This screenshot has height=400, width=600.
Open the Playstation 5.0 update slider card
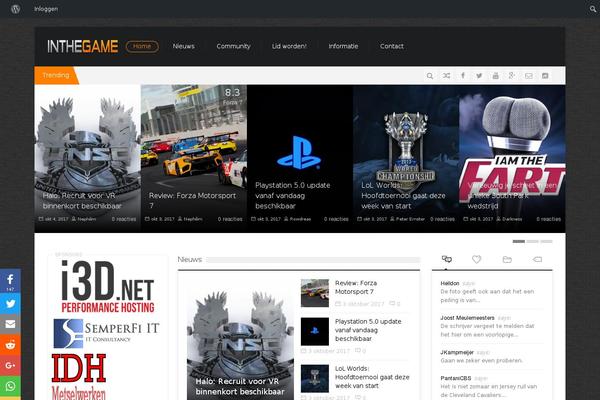(300, 158)
